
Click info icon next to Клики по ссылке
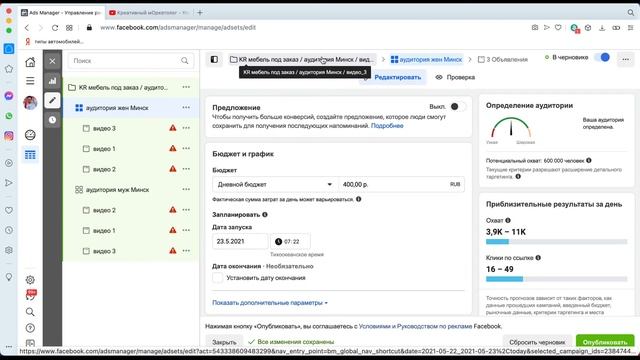coord(538,258)
